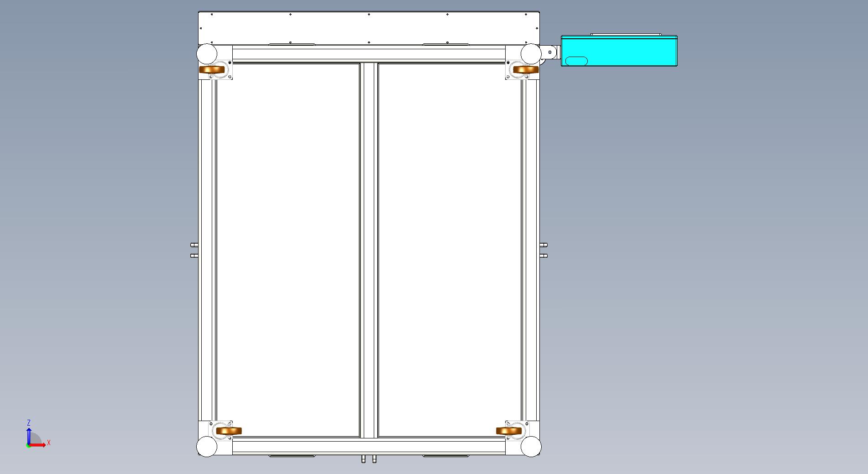Screen dimensions: 868x474
Task: Select the right large panel face
Action: [450, 250]
